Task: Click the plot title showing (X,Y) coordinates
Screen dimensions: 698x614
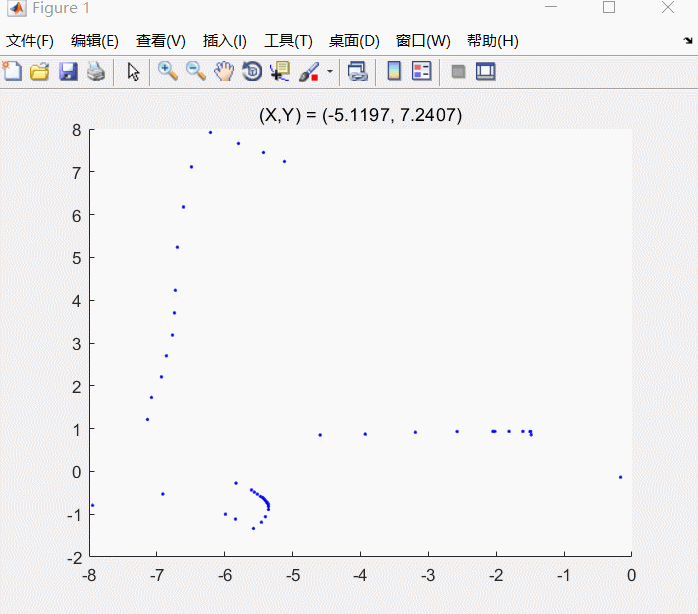Action: pos(360,115)
